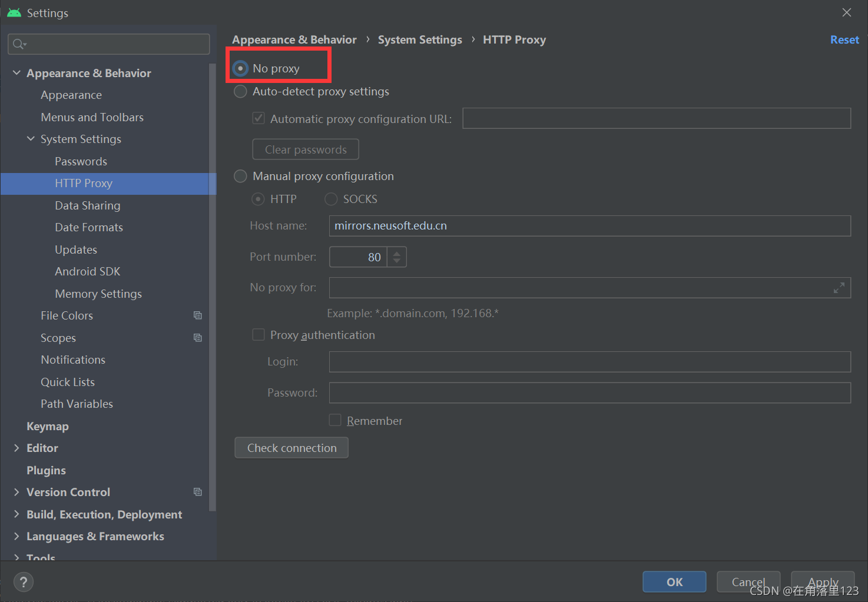Expand Build, Execution, Deployment
Screen dimensions: 868x602
16,514
